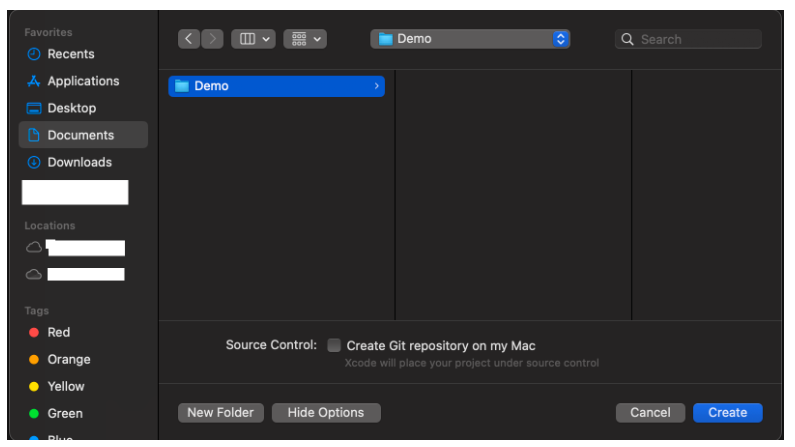
Task: Click the Downloads icon in the sidebar
Action: 34,162
